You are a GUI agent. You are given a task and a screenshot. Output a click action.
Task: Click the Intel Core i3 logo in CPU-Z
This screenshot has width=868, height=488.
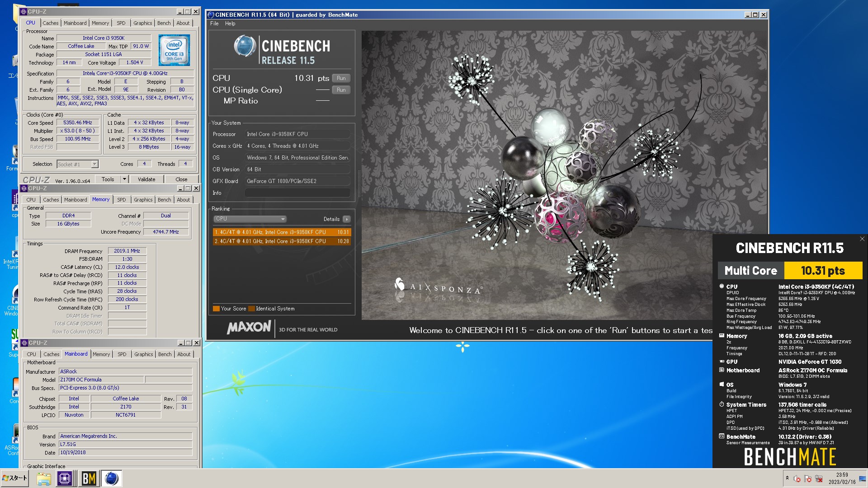point(174,50)
